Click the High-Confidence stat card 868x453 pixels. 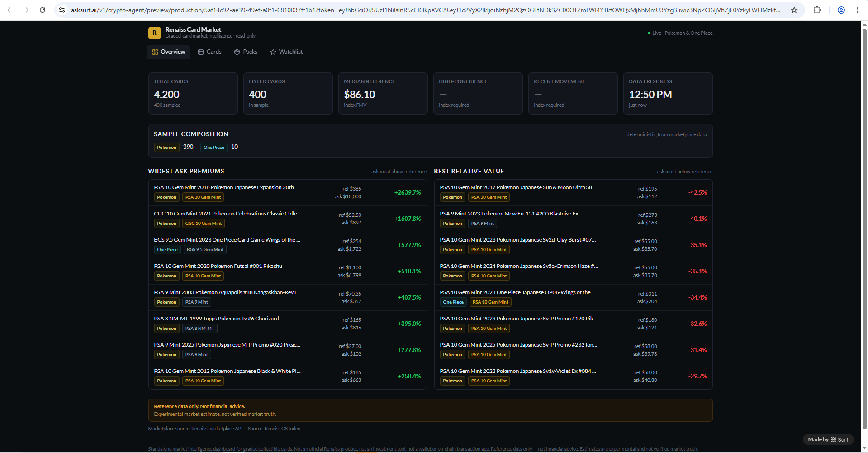tap(478, 94)
